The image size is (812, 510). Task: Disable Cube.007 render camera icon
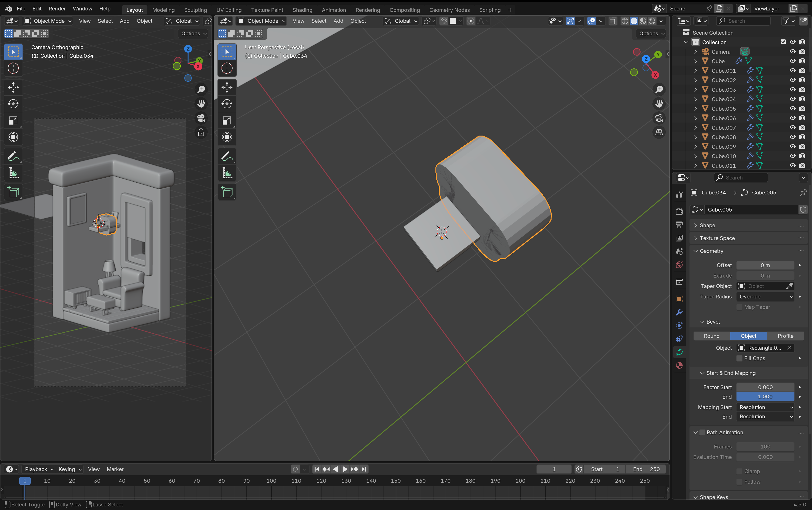[802, 127]
